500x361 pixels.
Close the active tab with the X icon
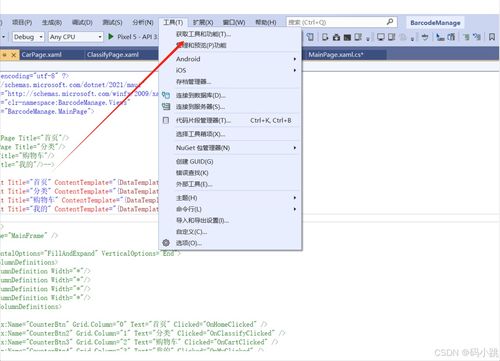[x=14, y=55]
